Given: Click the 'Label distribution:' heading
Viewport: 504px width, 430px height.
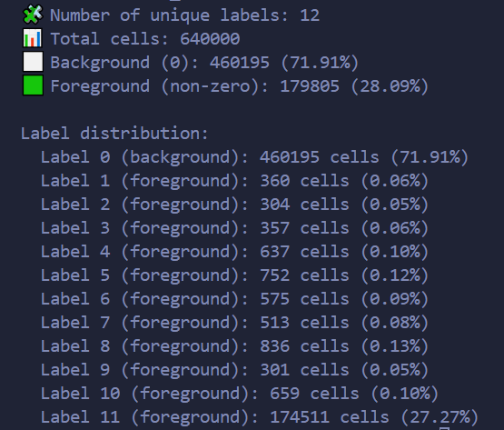Looking at the screenshot, I should pos(114,134).
